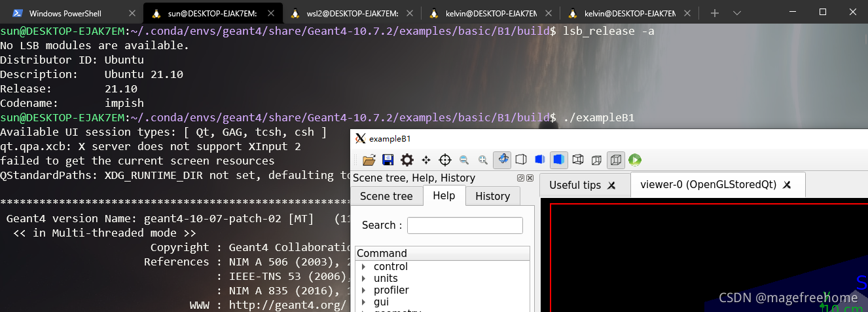The image size is (868, 312).
Task: Close the wsl2@DESKTOP-EJAK7EM tab
Action: (x=410, y=13)
